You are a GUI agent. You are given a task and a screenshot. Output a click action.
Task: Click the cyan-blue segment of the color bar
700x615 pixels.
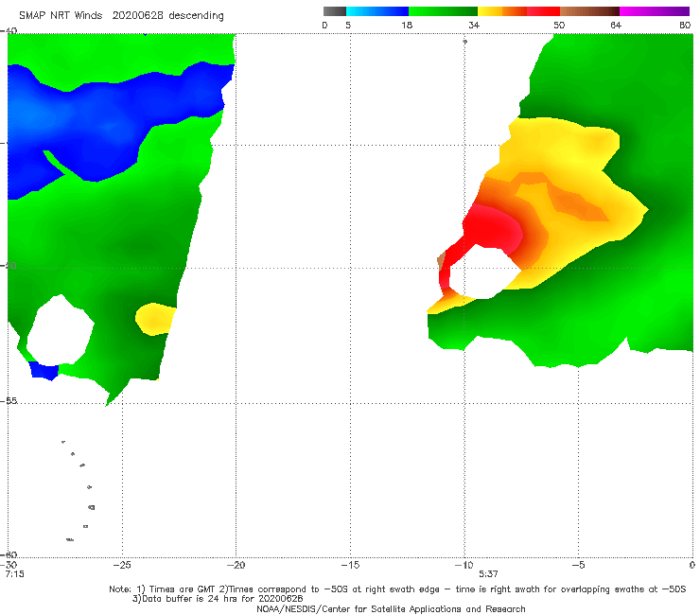(377, 11)
